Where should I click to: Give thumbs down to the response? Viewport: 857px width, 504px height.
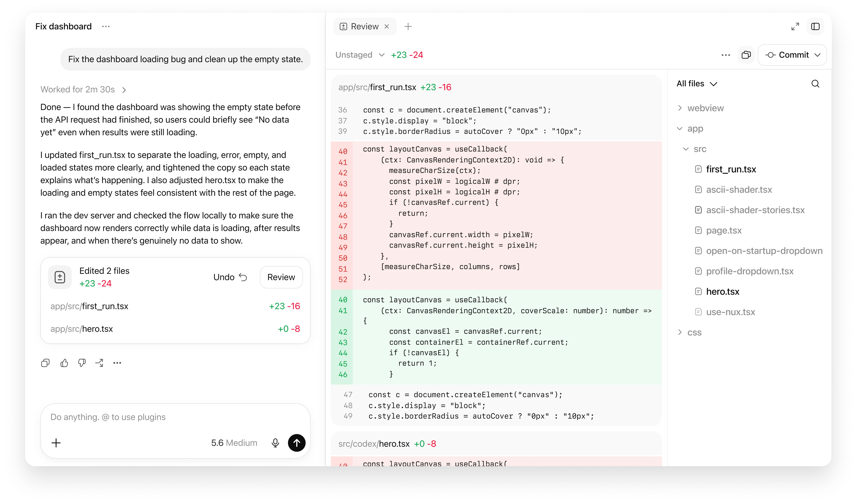(x=82, y=363)
